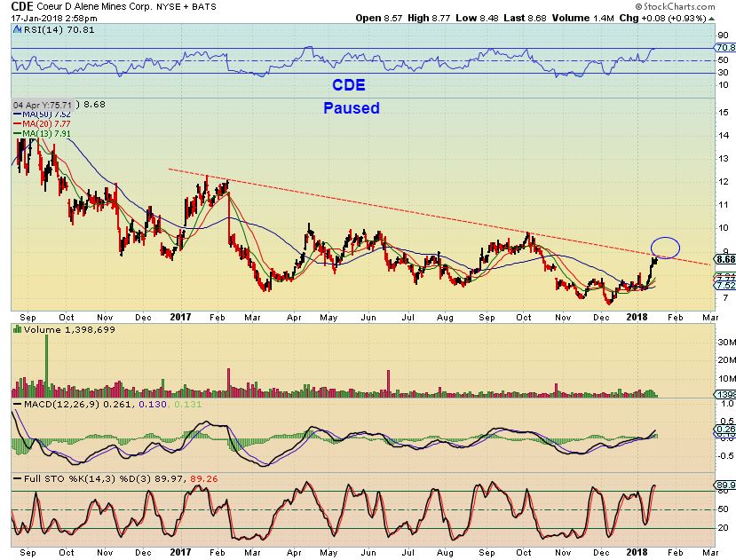
Task: Click the 7.52 MA(50) price tag
Action: [x=725, y=286]
